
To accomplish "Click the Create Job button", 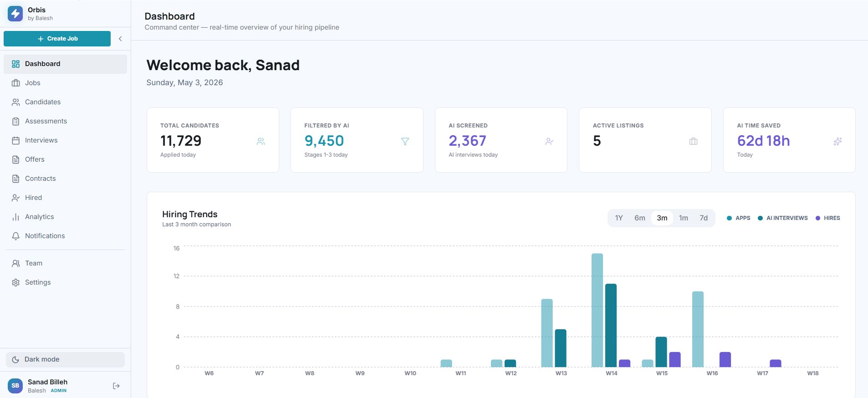I will coord(57,39).
